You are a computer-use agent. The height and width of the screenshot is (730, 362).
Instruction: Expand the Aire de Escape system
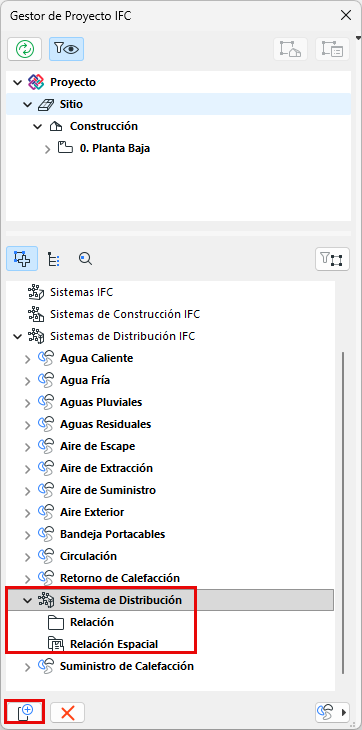(27, 447)
